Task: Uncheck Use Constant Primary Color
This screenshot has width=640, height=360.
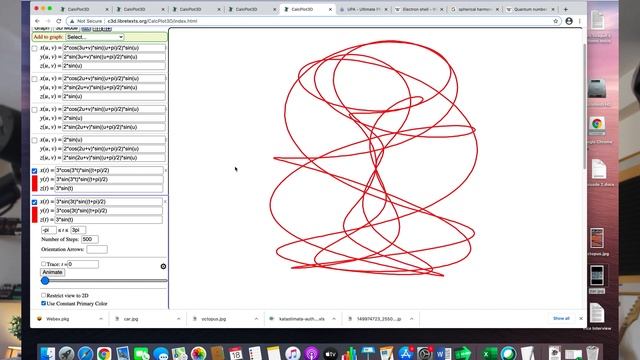Action: 43,303
